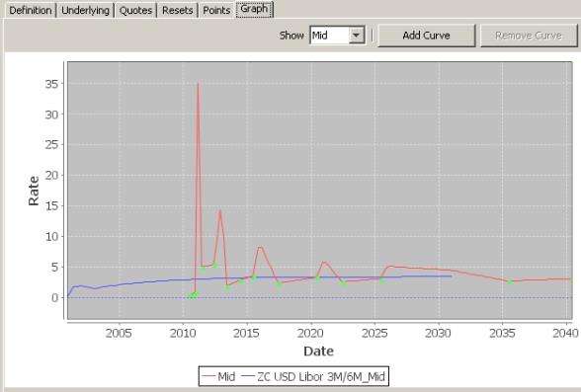Open the Quotes tab
This screenshot has width=581, height=392.
click(x=135, y=10)
